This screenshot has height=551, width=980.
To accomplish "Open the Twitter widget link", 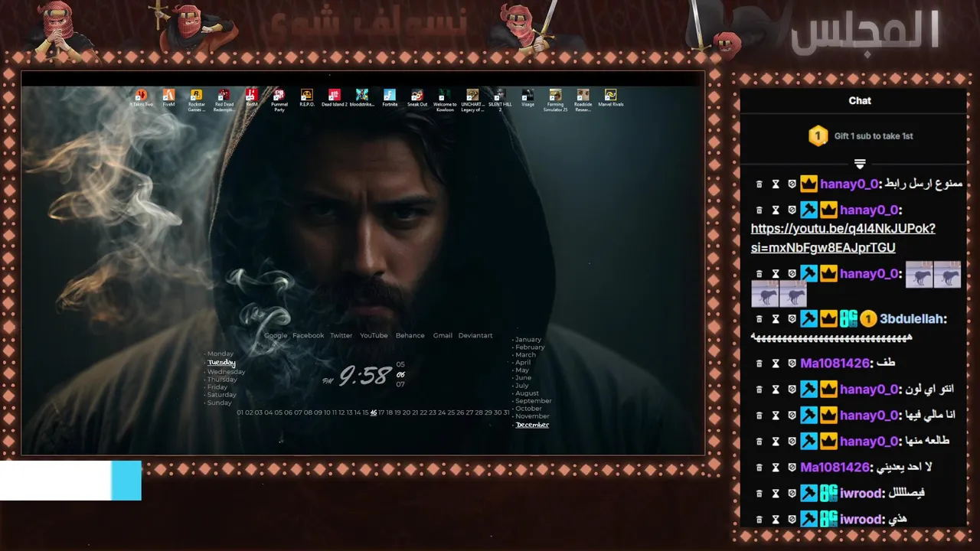I will [341, 335].
